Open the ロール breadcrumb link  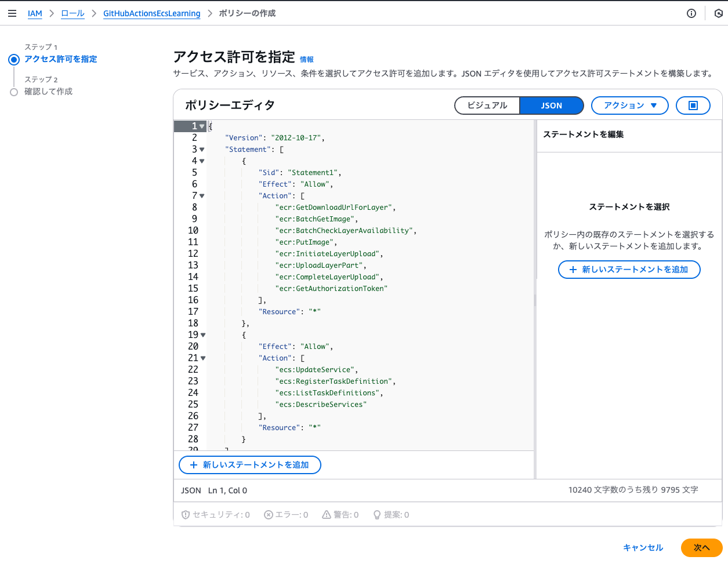point(73,13)
